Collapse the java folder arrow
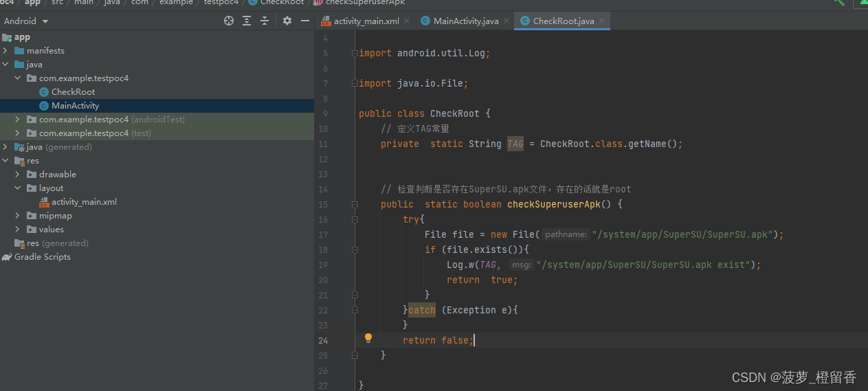 click(x=6, y=65)
